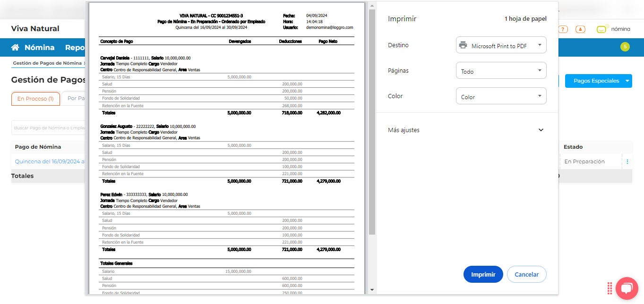644x304 pixels.
Task: Open the Páginas dropdown set to Todo
Action: tap(501, 71)
